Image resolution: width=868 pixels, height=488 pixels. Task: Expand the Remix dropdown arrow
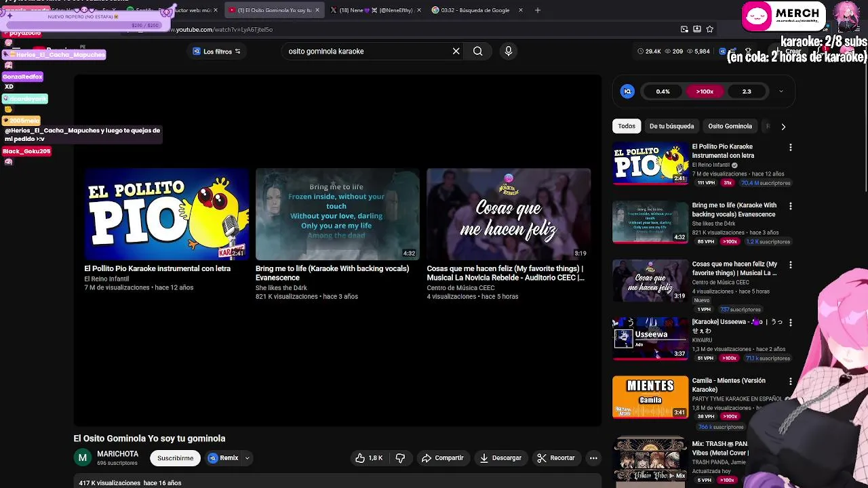pos(247,458)
